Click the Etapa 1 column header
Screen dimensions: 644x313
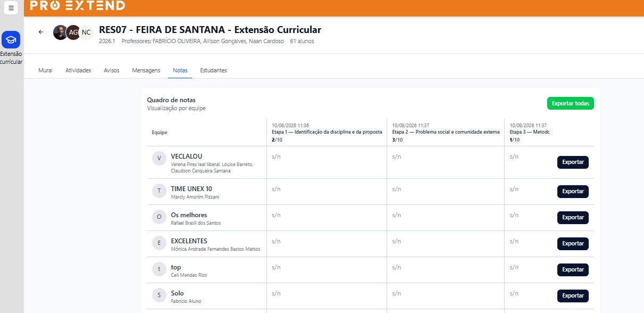[327, 132]
